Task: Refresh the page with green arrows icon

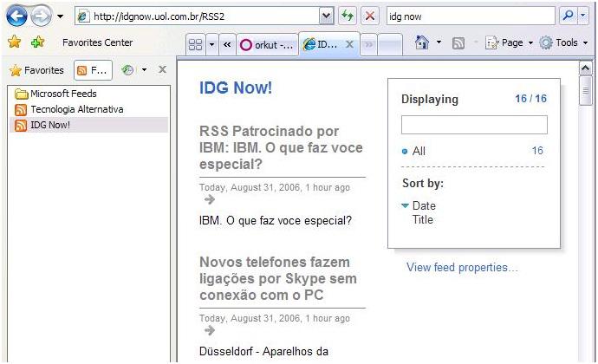Action: click(348, 16)
